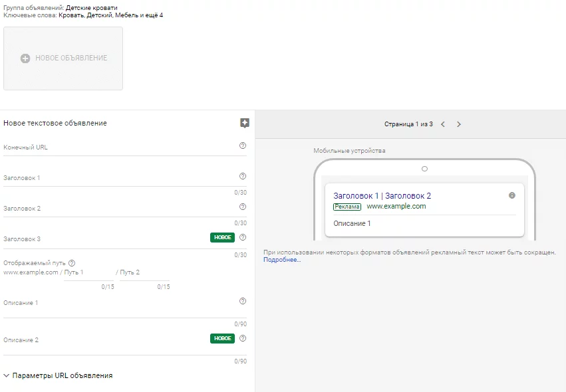
Task: Expand Параметры URL объявления section
Action: point(58,376)
